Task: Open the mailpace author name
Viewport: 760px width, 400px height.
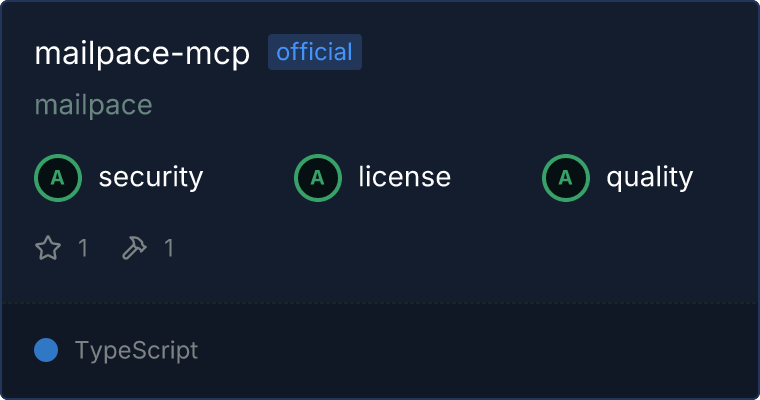Action: pos(94,105)
